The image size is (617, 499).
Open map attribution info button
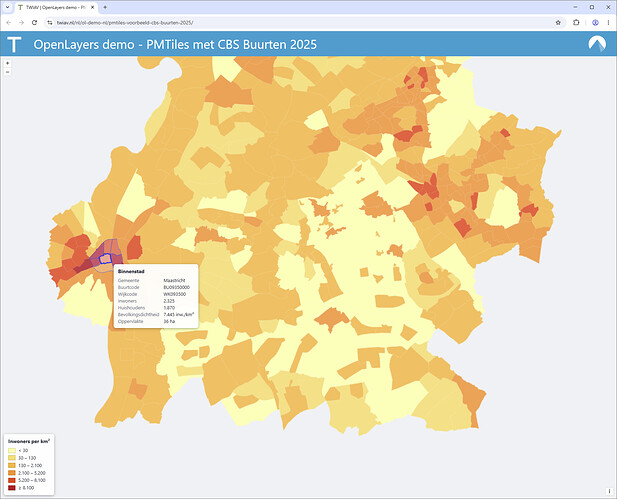click(x=609, y=491)
